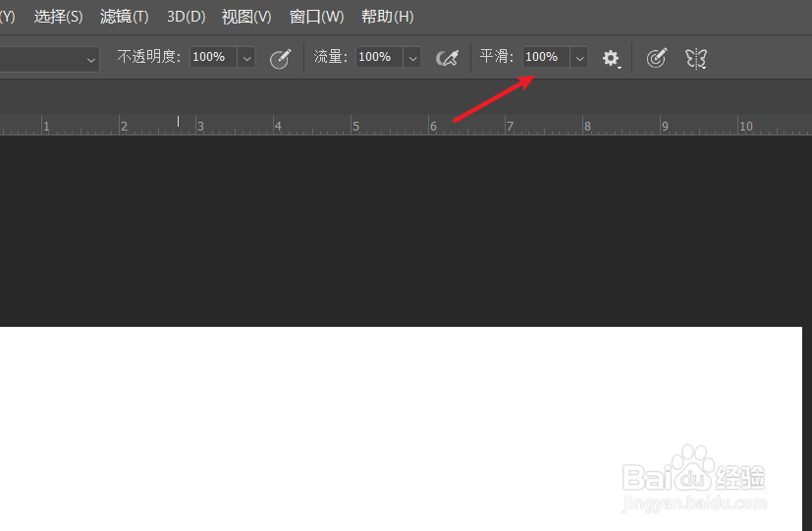
Task: Open the 视图(V) menu
Action: click(x=246, y=17)
